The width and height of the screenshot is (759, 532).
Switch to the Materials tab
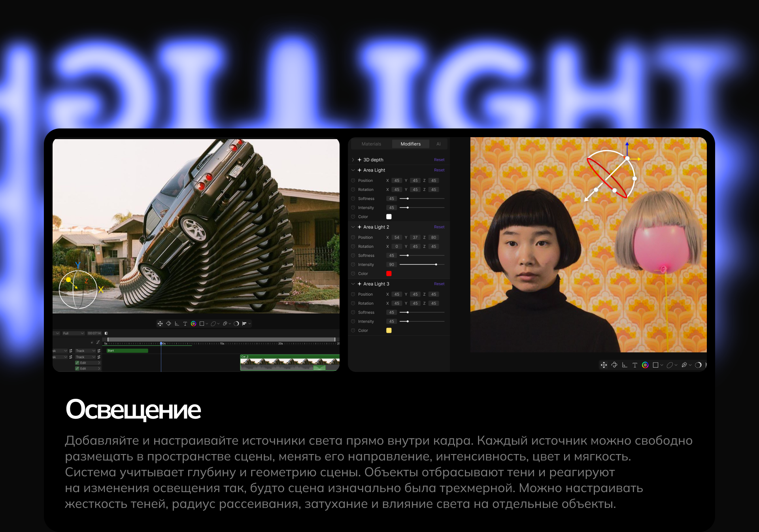pos(371,144)
